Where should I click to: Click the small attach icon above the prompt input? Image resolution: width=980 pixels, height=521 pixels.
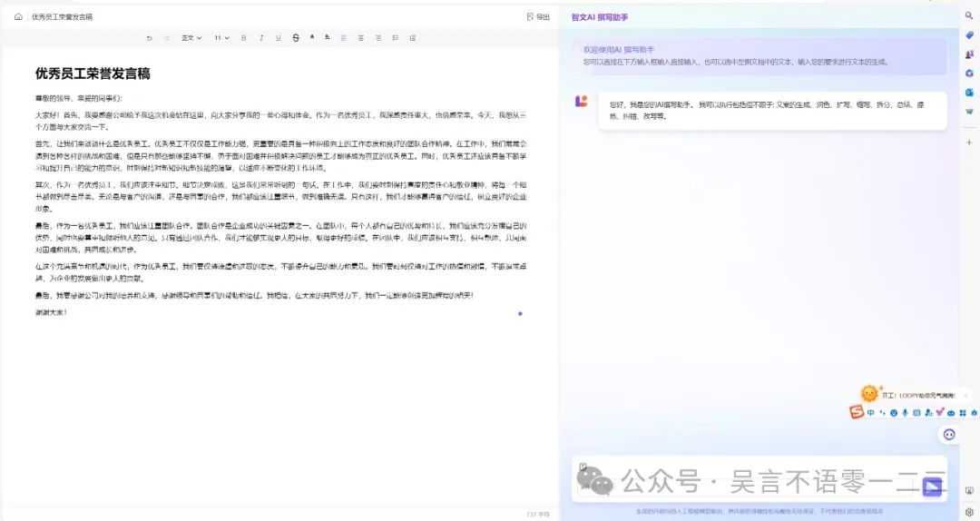point(583,467)
